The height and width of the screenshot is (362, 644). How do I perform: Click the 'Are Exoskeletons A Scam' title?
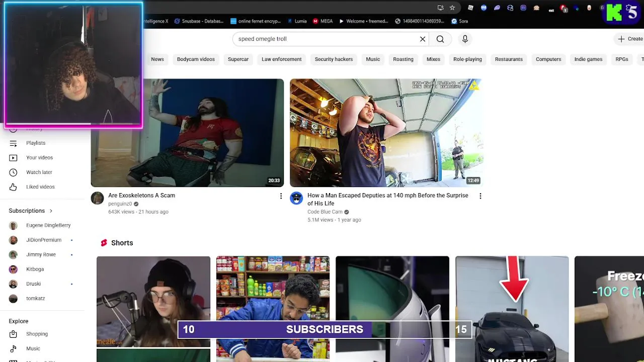(x=141, y=196)
